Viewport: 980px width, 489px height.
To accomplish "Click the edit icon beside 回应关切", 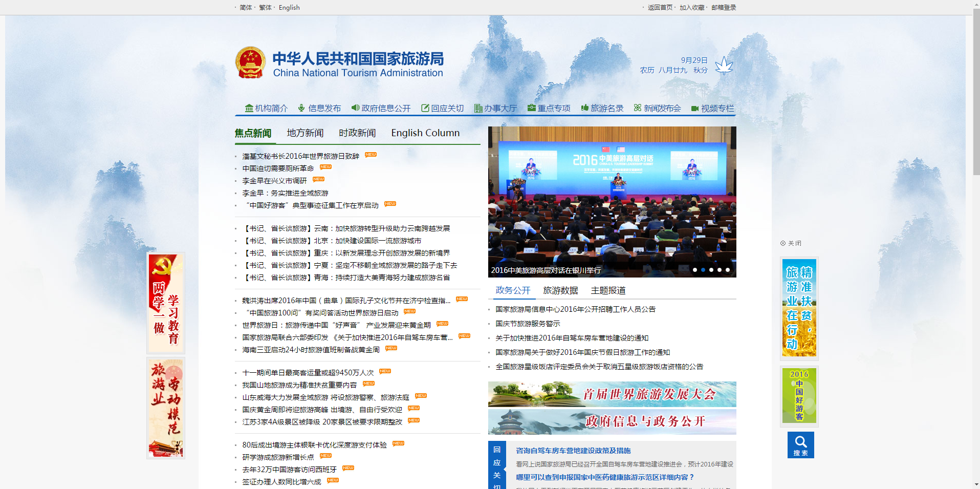I will [425, 108].
